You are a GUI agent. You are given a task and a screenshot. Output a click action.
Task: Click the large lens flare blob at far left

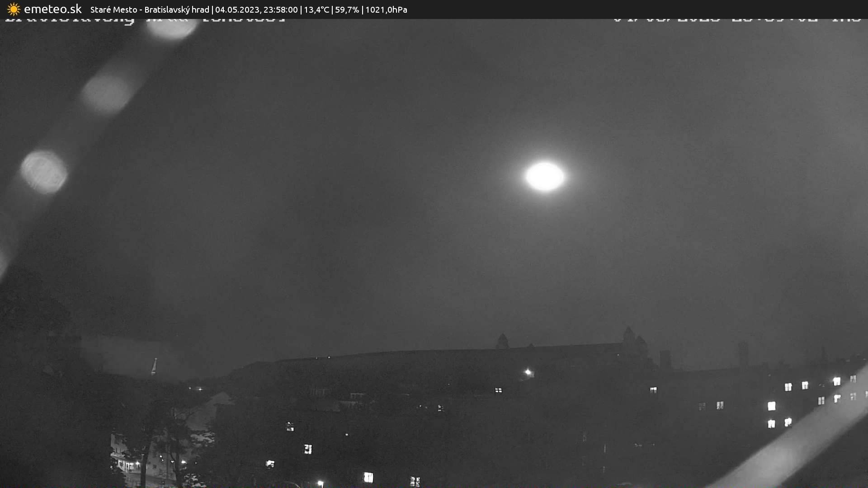[44, 172]
